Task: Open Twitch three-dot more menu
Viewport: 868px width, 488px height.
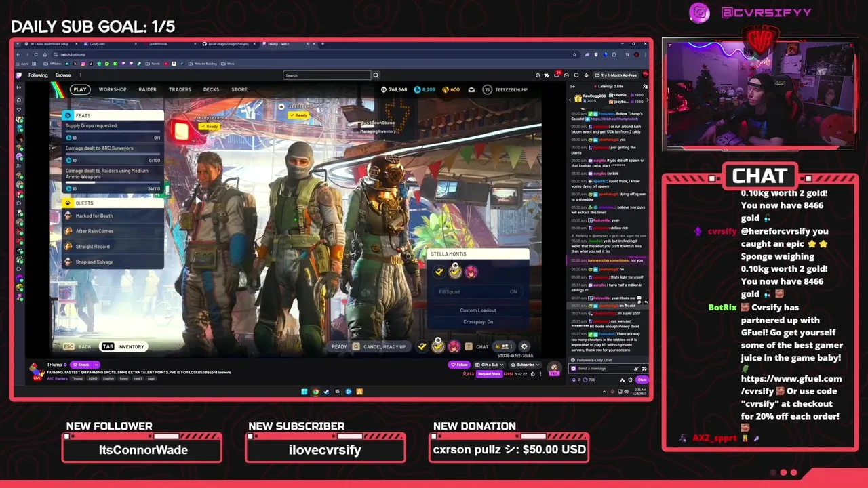Action: click(81, 75)
